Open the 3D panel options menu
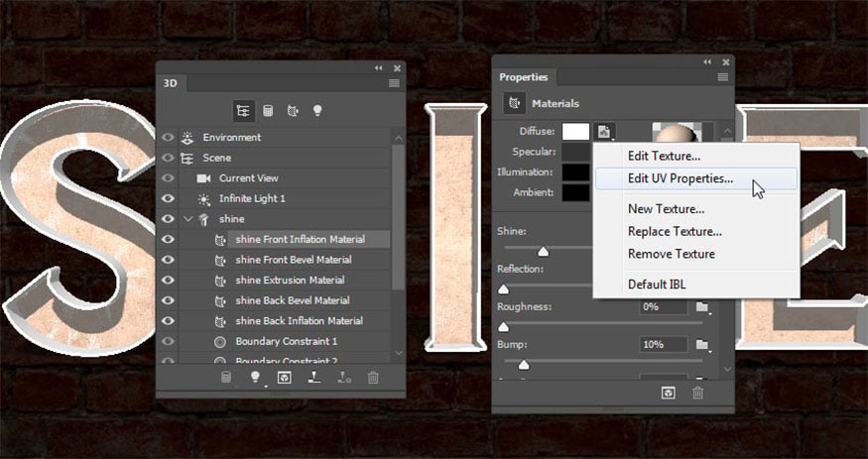Image resolution: width=868 pixels, height=459 pixels. click(x=394, y=84)
